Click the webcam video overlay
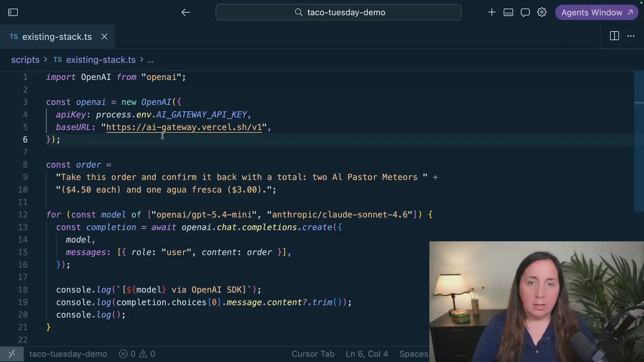The width and height of the screenshot is (644, 362). click(537, 302)
